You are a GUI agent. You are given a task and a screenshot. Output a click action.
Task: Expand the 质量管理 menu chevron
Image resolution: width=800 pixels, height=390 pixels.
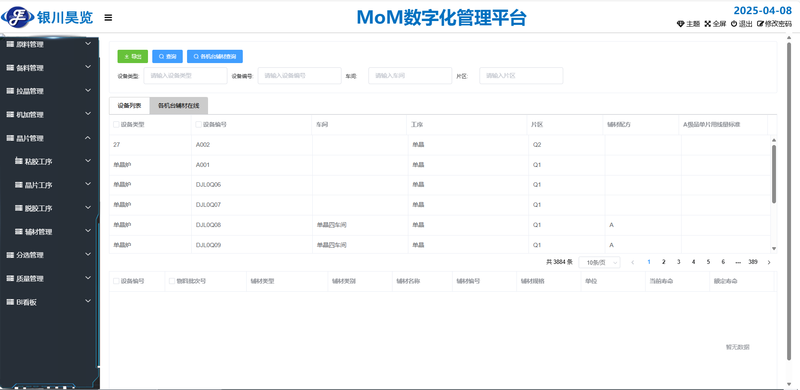click(x=88, y=278)
